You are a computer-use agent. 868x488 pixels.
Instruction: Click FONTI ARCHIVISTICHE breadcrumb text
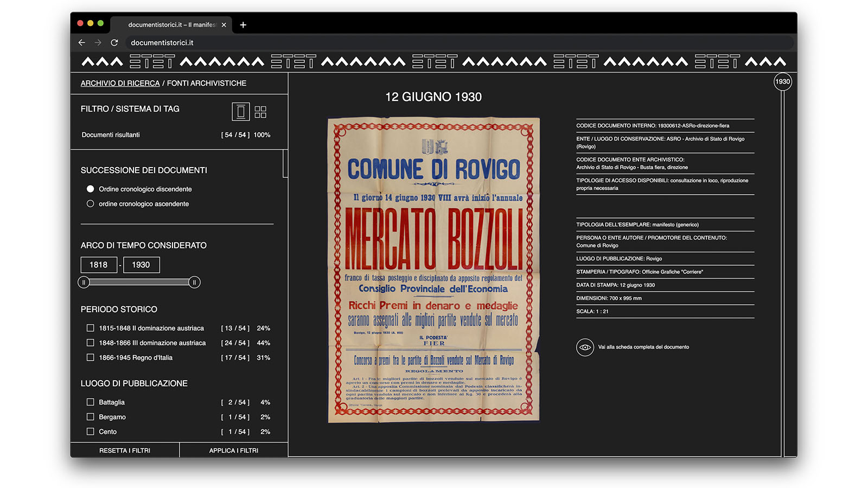(207, 83)
